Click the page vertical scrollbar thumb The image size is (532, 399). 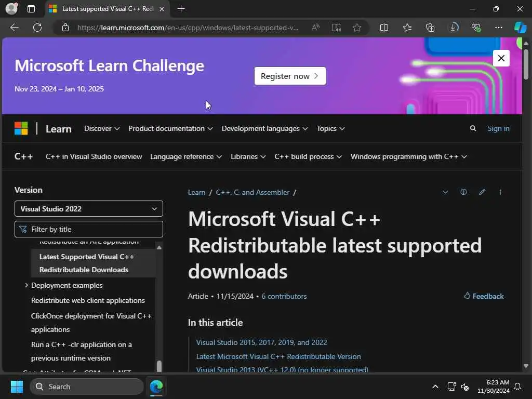(526, 64)
